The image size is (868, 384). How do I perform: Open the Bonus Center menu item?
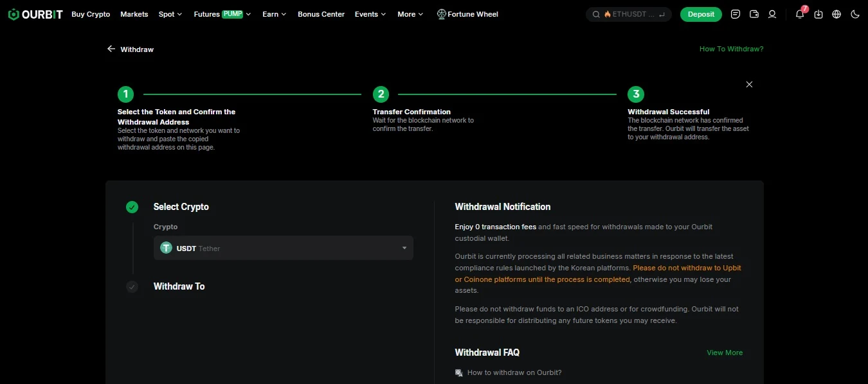tap(321, 14)
